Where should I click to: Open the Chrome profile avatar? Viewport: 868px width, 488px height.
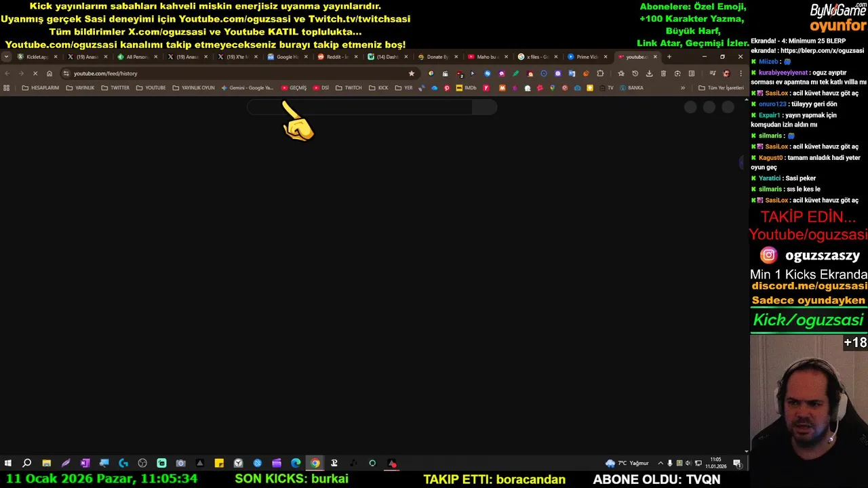726,73
